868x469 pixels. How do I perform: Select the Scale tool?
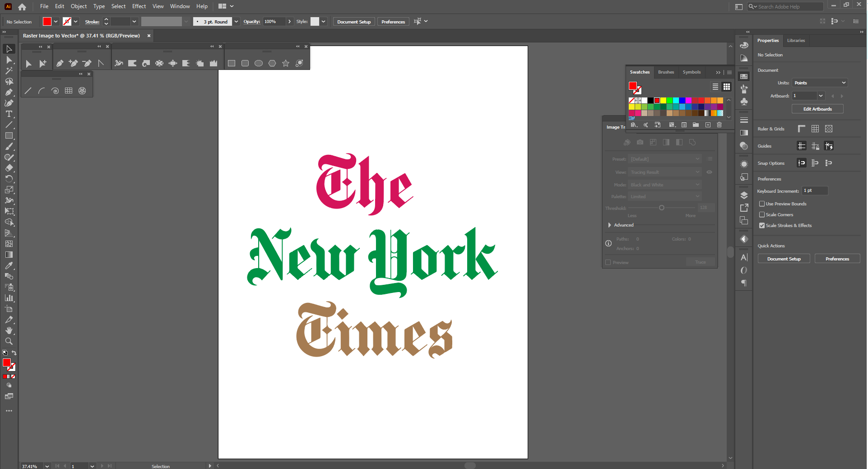point(9,190)
